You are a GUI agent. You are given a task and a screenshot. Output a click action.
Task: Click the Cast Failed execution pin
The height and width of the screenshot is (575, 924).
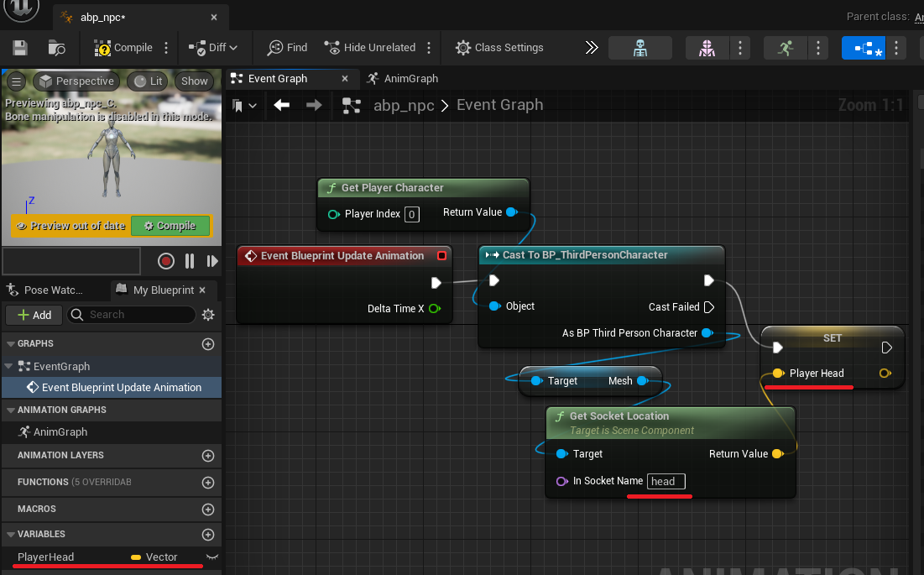[x=709, y=307]
